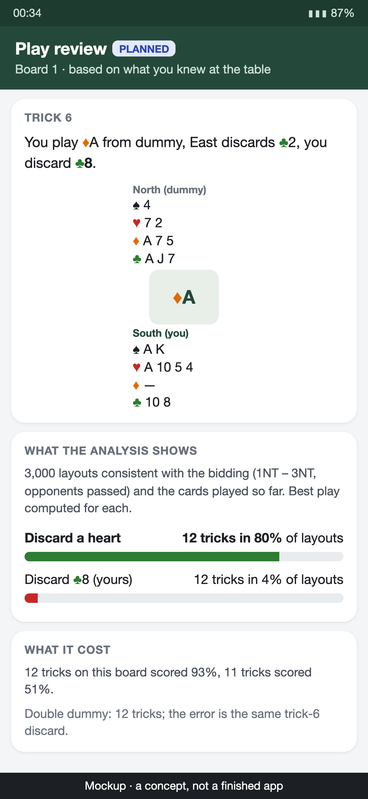The width and height of the screenshot is (368, 799).
Task: Click South's void diamond suit icon
Action: click(x=136, y=385)
